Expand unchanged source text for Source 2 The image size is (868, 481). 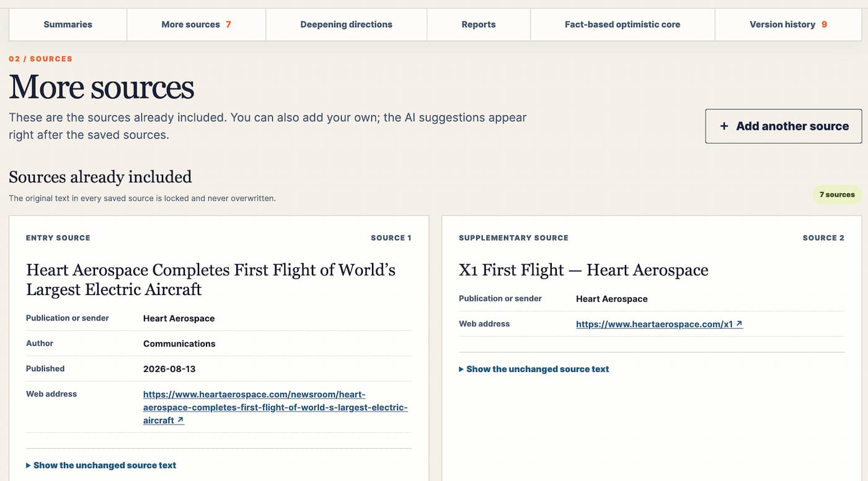pyautogui.click(x=534, y=369)
